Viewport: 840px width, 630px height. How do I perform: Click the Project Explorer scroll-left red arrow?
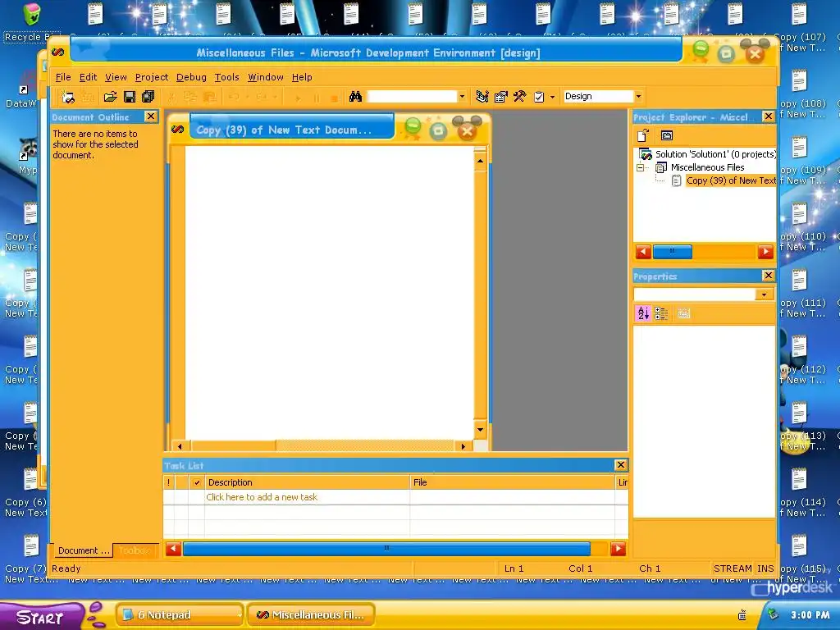pos(643,251)
